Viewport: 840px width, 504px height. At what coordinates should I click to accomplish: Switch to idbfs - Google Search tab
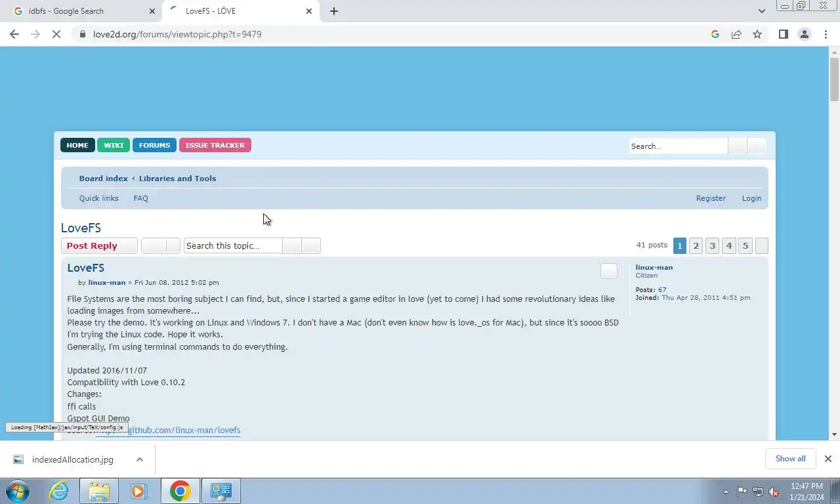click(x=83, y=11)
